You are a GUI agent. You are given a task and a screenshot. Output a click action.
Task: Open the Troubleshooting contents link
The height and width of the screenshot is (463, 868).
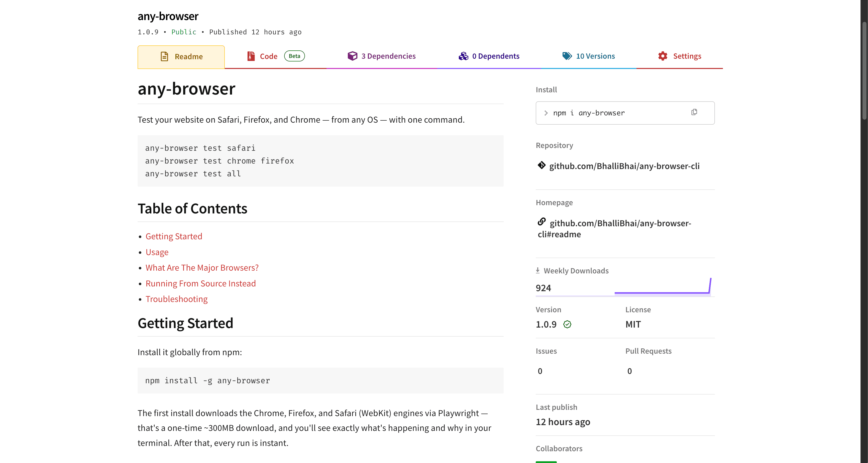(x=176, y=299)
